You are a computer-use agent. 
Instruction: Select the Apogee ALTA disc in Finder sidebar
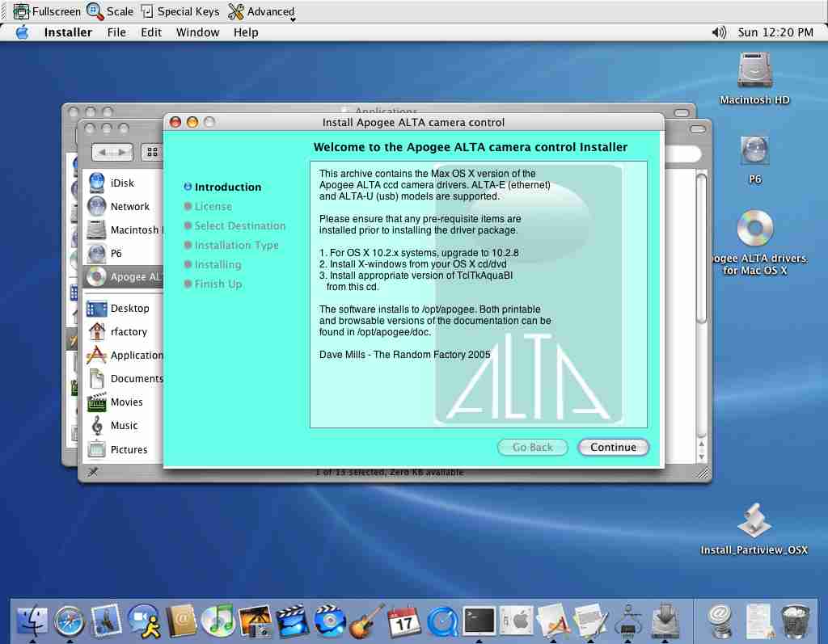124,276
